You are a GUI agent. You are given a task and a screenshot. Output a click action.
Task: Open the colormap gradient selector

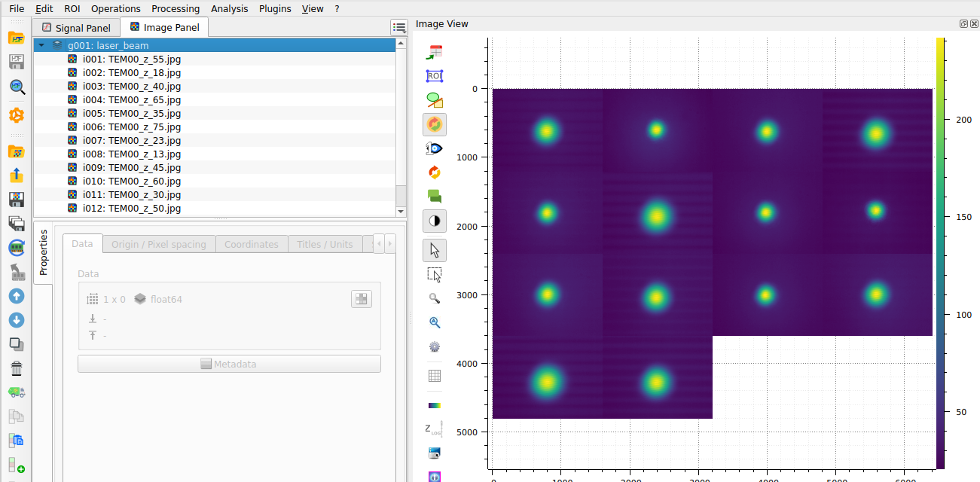435,404
